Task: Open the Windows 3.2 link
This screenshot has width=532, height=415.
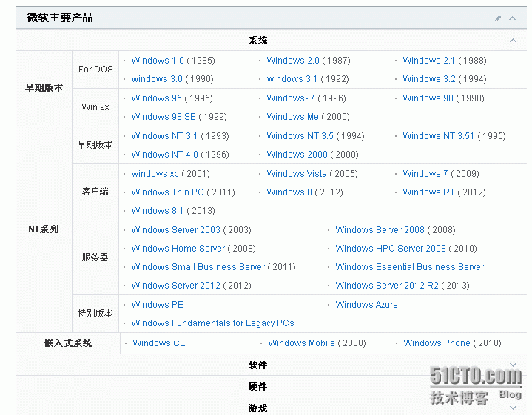Action: [429, 79]
